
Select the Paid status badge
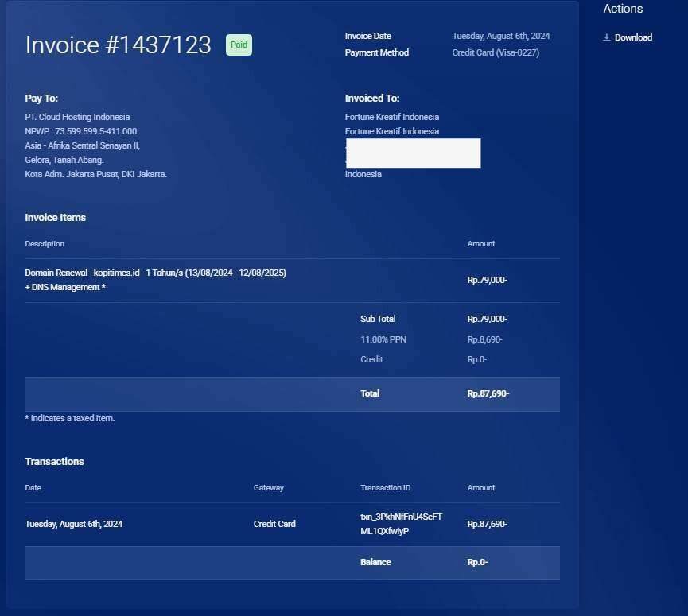click(239, 45)
